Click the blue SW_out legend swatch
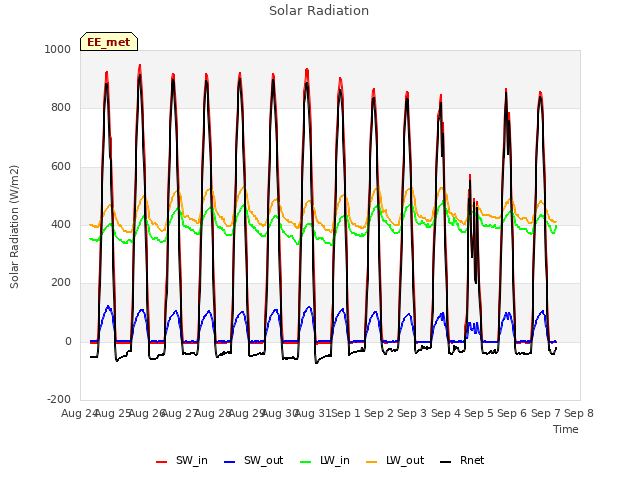This screenshot has height=480, width=640. [x=230, y=462]
